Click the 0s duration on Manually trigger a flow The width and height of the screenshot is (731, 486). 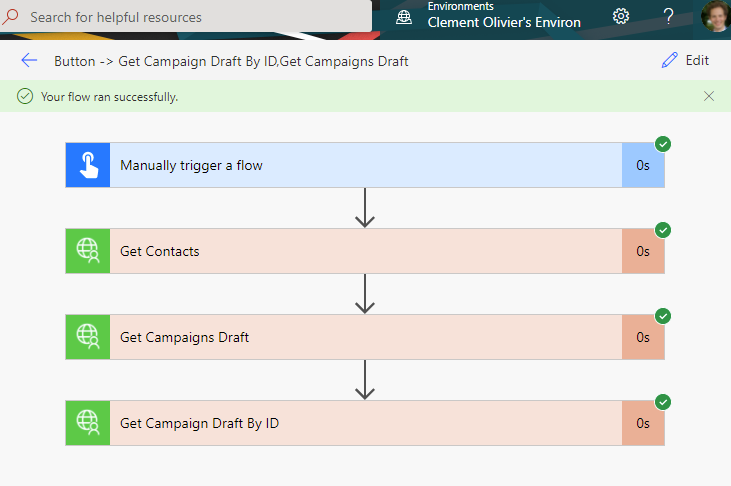tap(643, 166)
